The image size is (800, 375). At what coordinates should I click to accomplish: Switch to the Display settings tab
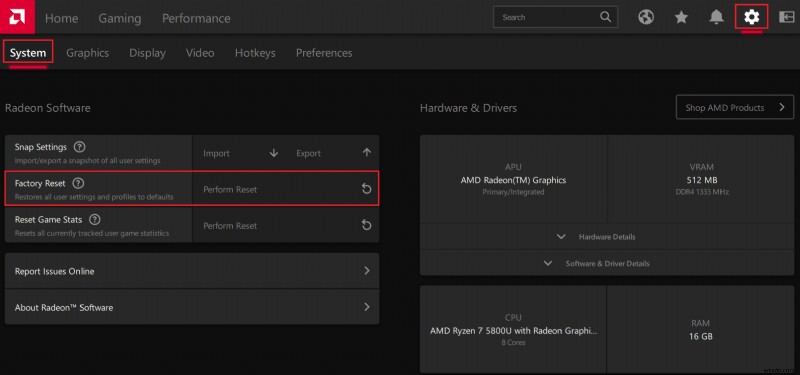click(147, 53)
